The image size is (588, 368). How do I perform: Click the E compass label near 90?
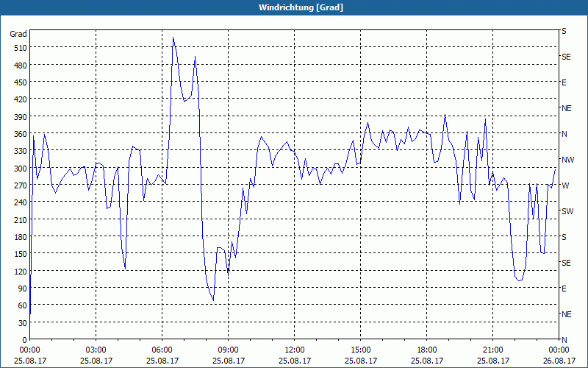564,289
